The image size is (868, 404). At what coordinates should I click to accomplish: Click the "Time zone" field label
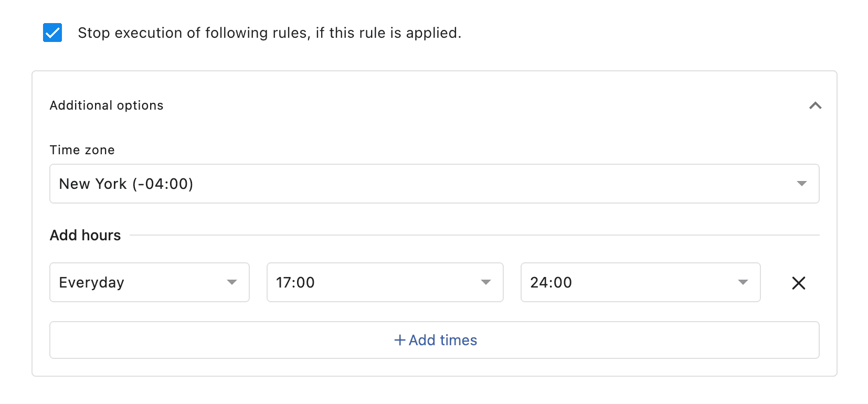[82, 150]
